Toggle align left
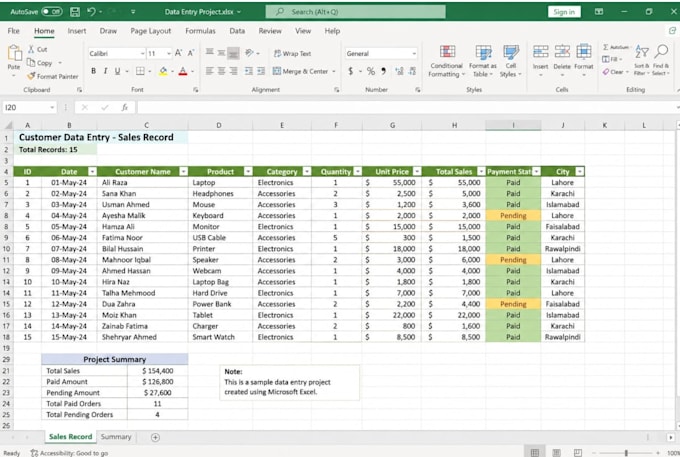This screenshot has width=680, height=457. [209, 71]
